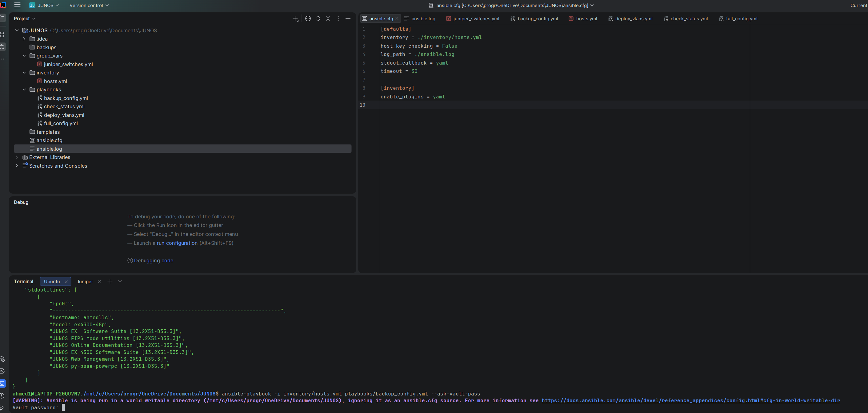Image resolution: width=868 pixels, height=413 pixels.
Task: Collapse all nodes using the Project toolbar icon
Action: point(328,18)
